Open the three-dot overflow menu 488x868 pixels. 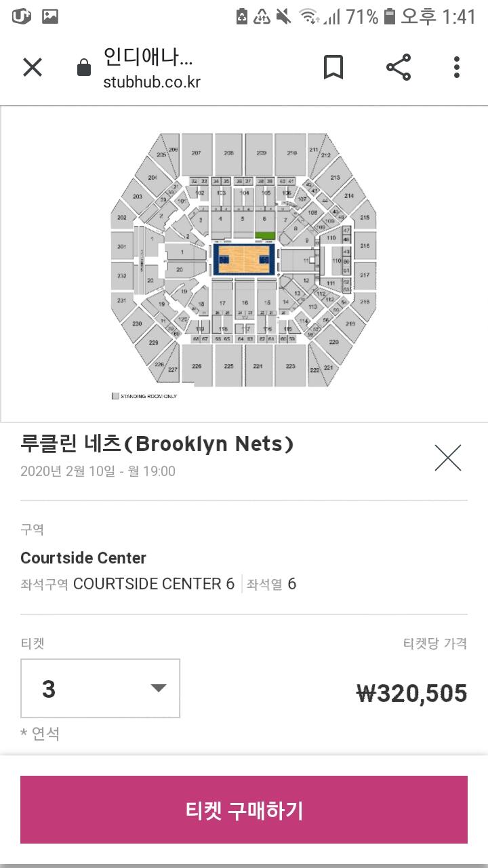[x=457, y=67]
